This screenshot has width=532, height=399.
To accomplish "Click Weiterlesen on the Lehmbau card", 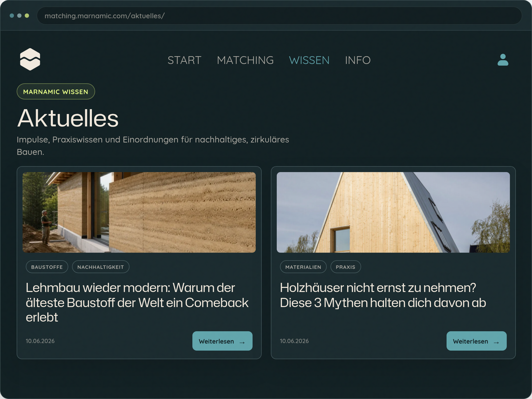I will pyautogui.click(x=222, y=341).
